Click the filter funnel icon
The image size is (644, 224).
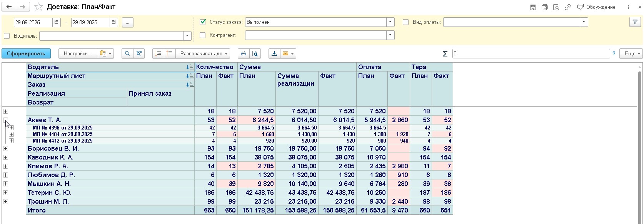tap(635, 22)
